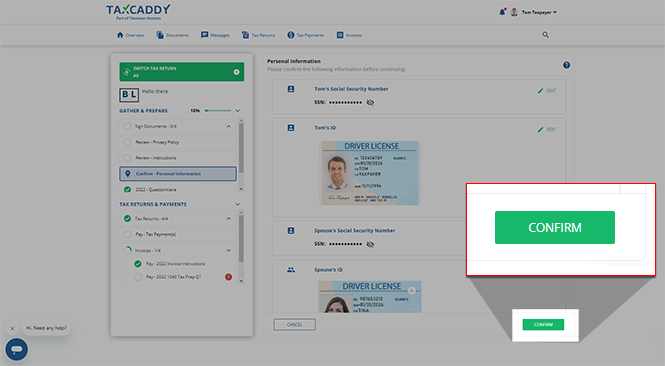This screenshot has width=665, height=366.
Task: Click the small green Confirm button
Action: point(543,324)
